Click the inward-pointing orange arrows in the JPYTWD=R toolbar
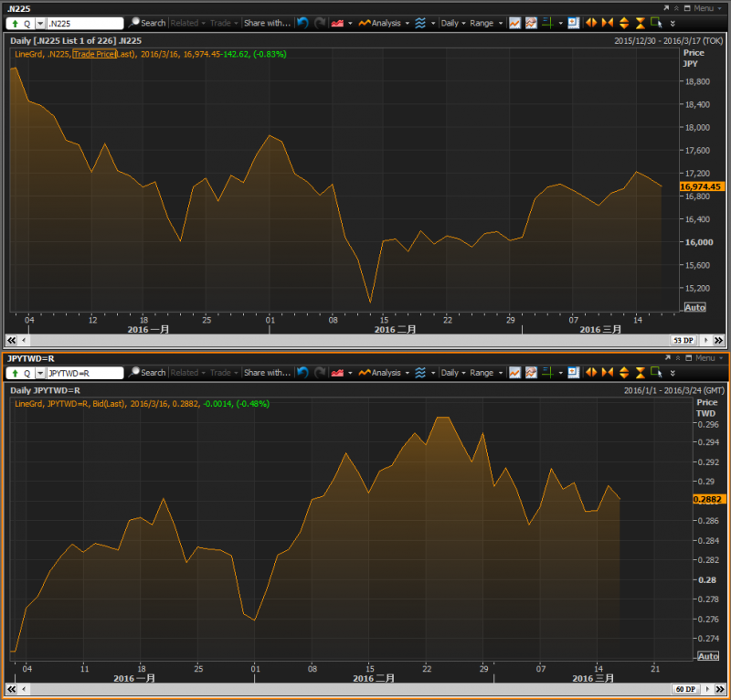Screen dimensions: 731x700 point(607,373)
